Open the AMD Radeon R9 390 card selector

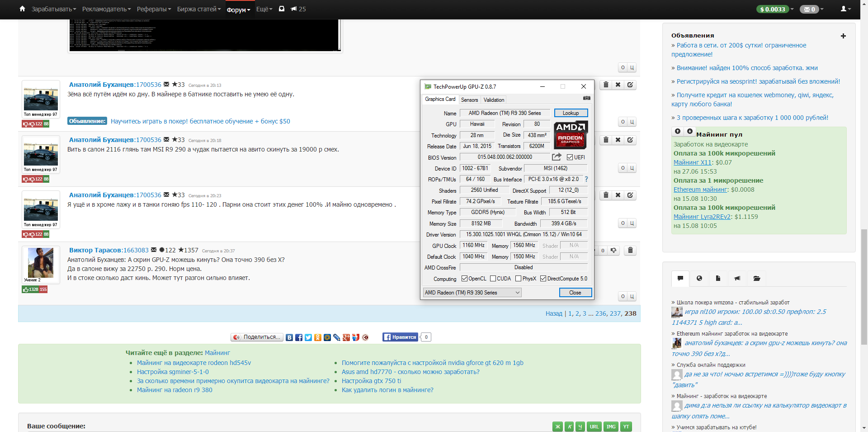click(472, 293)
